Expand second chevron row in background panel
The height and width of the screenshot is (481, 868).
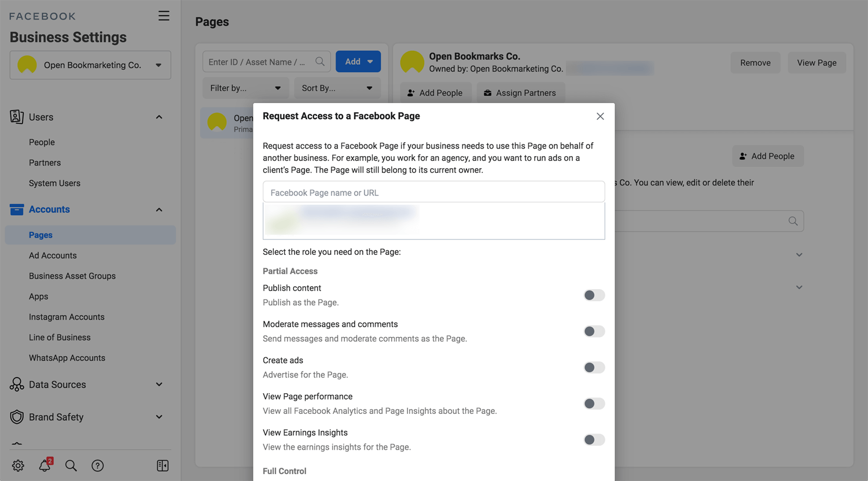(799, 287)
